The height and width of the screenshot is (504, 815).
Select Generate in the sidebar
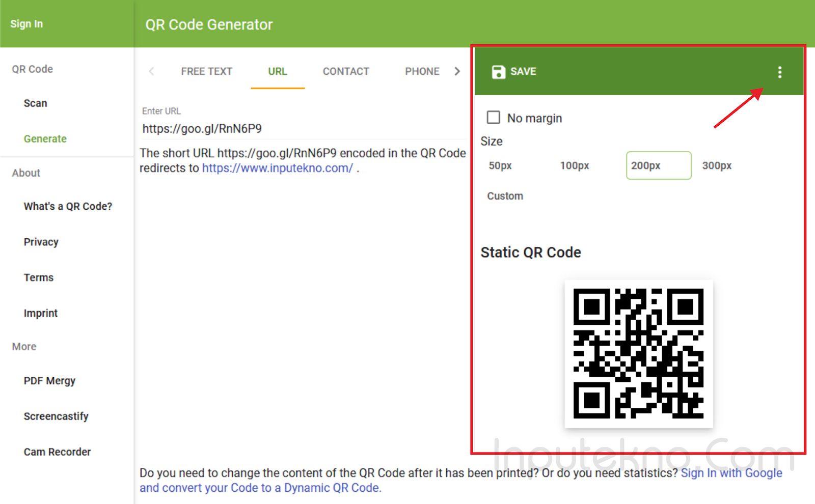(45, 139)
